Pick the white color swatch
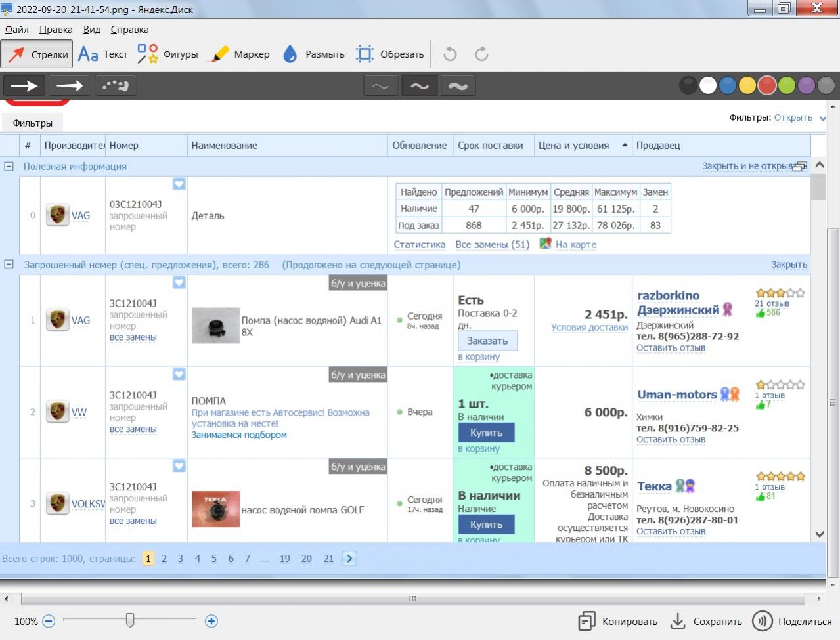 click(x=707, y=85)
